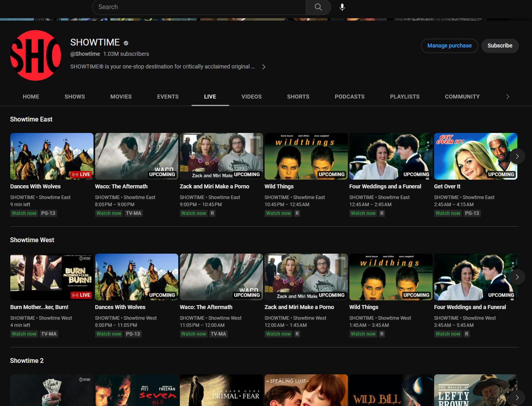The width and height of the screenshot is (532, 406).
Task: Open the Wild Bill thumbnail in Showtime 2
Action: point(391,390)
